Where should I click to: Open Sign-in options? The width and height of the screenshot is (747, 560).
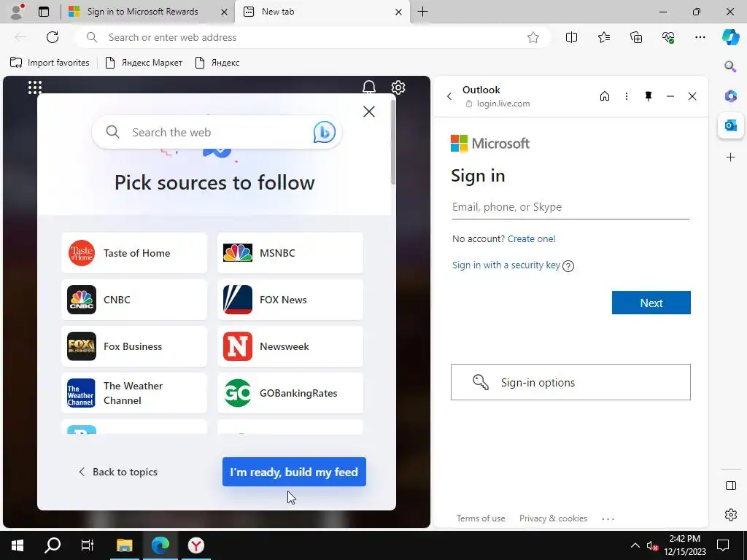tap(570, 382)
